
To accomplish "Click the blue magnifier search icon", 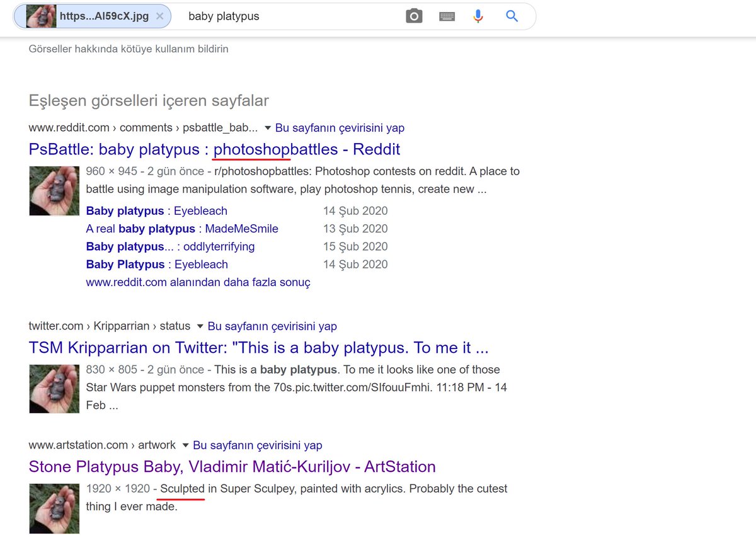I will pyautogui.click(x=512, y=16).
